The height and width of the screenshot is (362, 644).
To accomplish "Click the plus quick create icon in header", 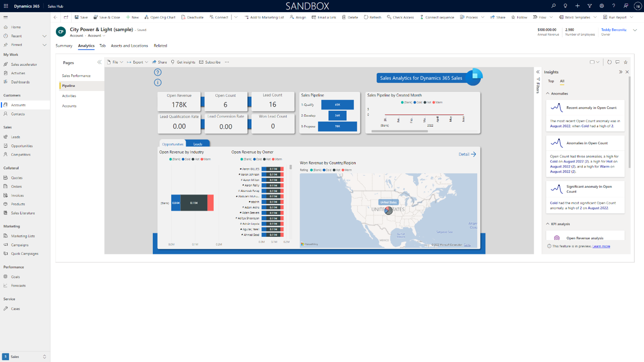I will 577,6.
